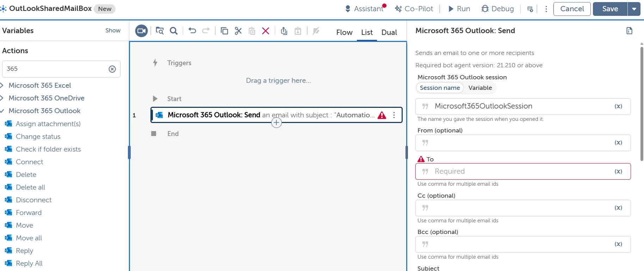Click the properties panel scrollbar
644x271 pixels.
(x=642, y=104)
